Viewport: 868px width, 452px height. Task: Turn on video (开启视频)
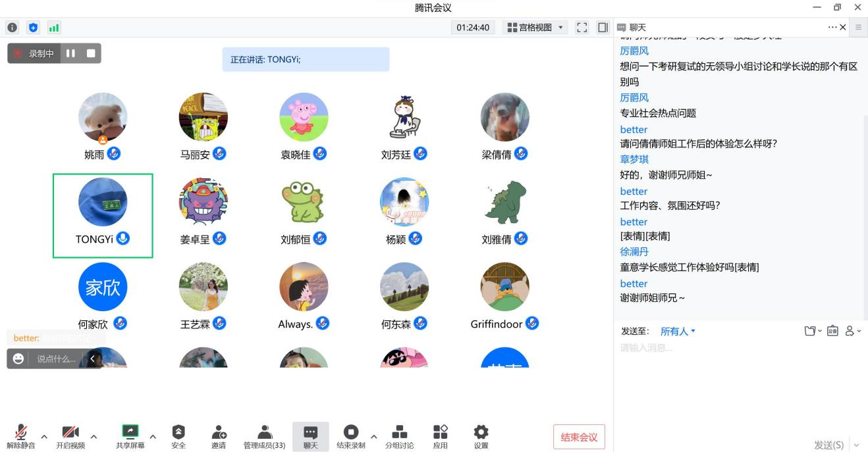70,436
